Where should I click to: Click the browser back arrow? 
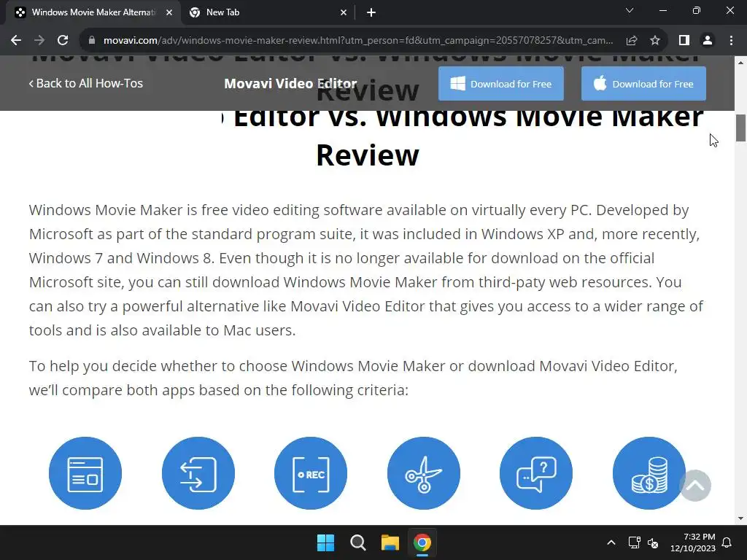tap(16, 41)
